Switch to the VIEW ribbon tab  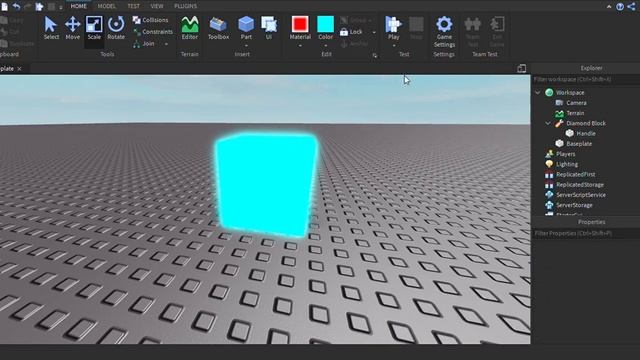point(157,6)
